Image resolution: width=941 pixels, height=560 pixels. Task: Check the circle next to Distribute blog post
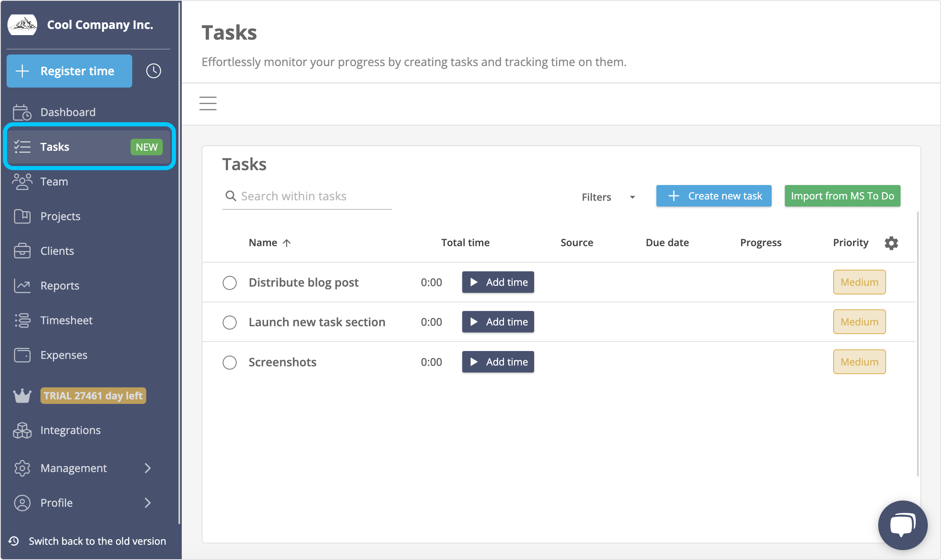coord(230,283)
